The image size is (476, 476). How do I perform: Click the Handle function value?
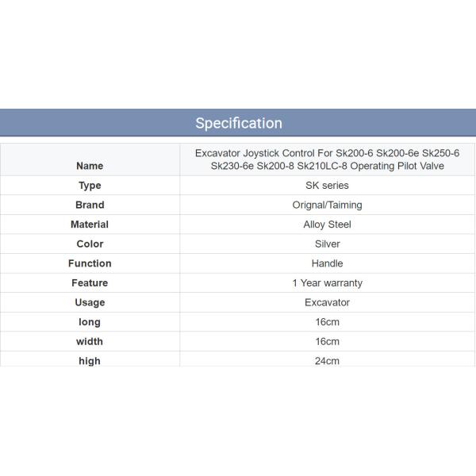click(327, 263)
